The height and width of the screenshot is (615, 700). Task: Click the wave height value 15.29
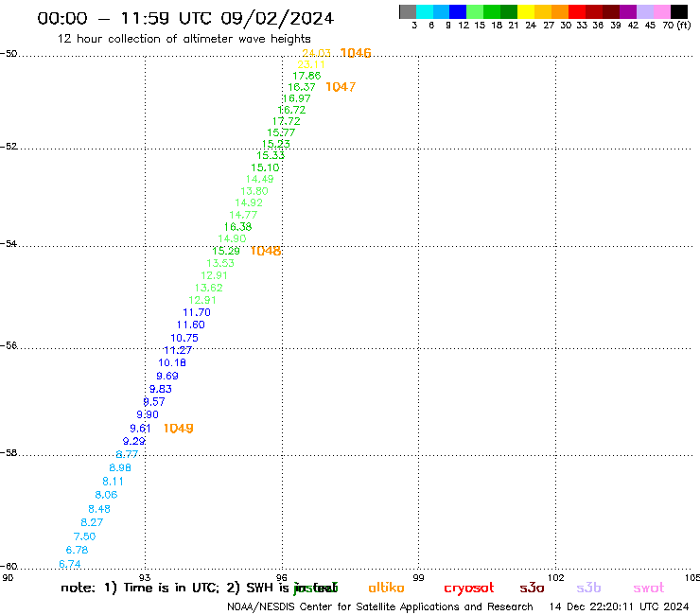(x=226, y=251)
